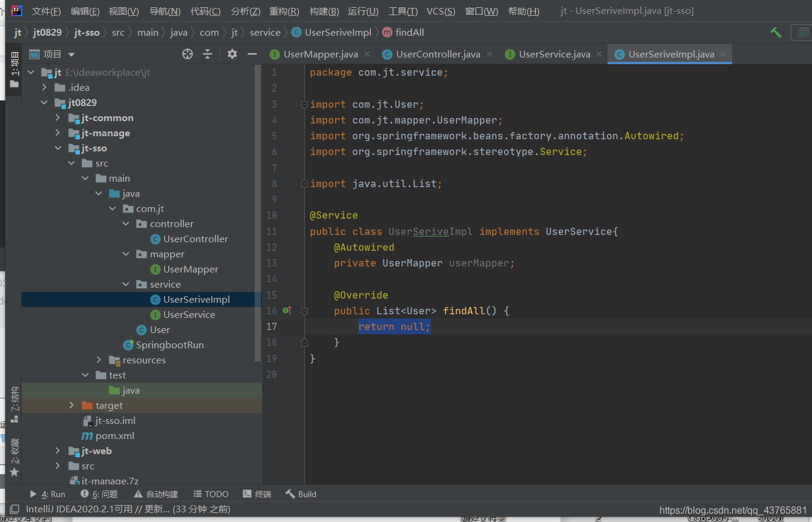Expand the resources folder

pos(99,360)
